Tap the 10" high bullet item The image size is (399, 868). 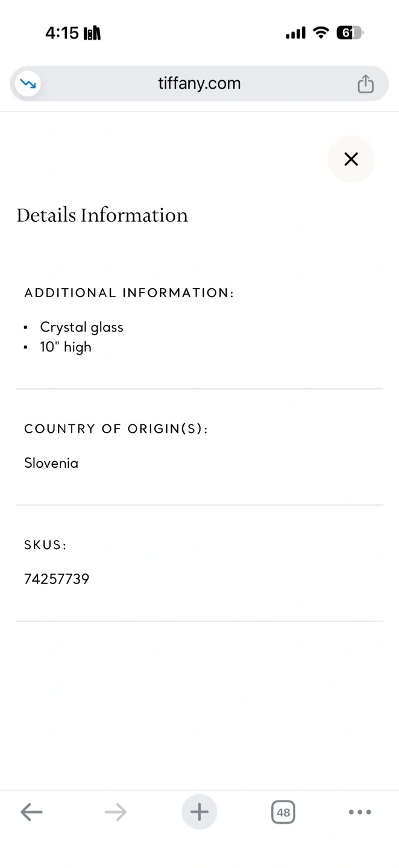tap(66, 347)
